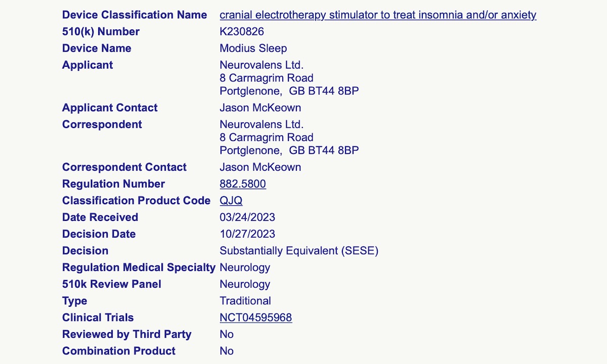
Task: Click the Reviewed by Third Party label
Action: pyautogui.click(x=126, y=334)
